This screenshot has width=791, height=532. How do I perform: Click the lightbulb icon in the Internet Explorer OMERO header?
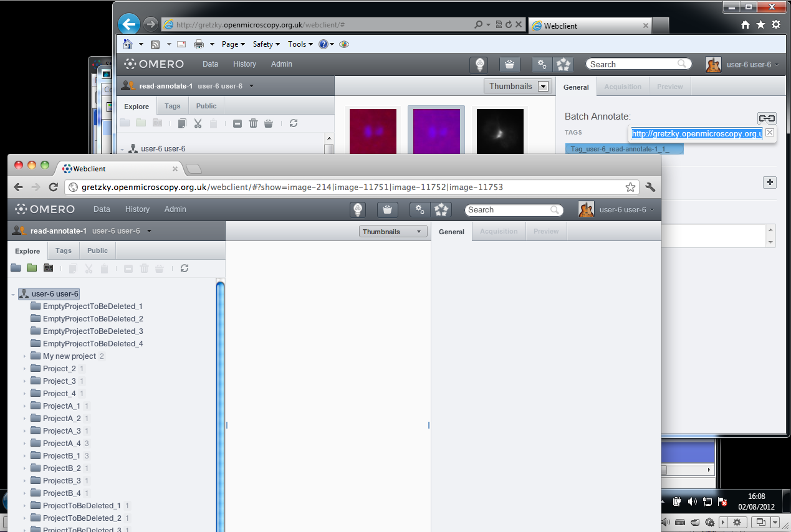[x=480, y=64]
